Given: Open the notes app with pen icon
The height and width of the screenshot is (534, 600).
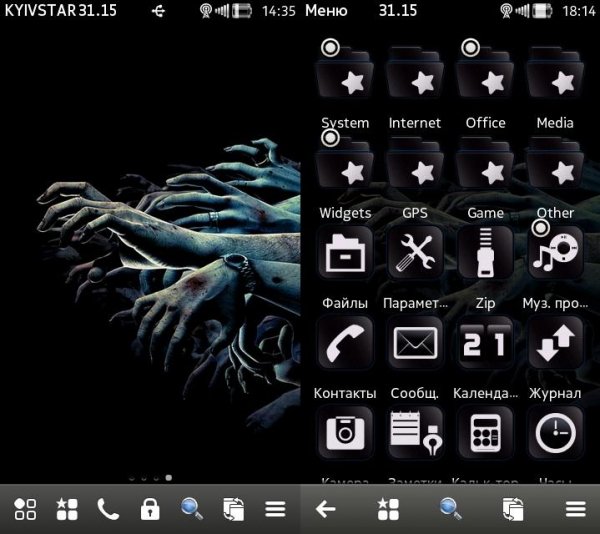Looking at the screenshot, I should pyautogui.click(x=415, y=433).
